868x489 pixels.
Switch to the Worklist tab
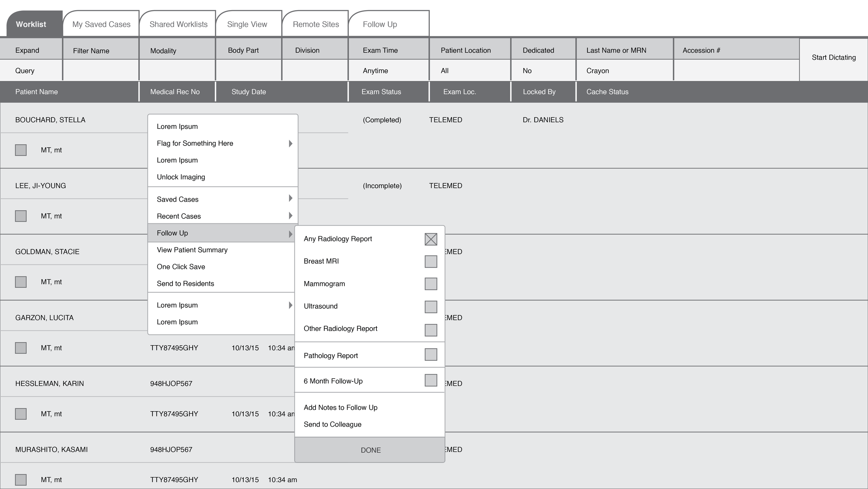[x=34, y=24]
